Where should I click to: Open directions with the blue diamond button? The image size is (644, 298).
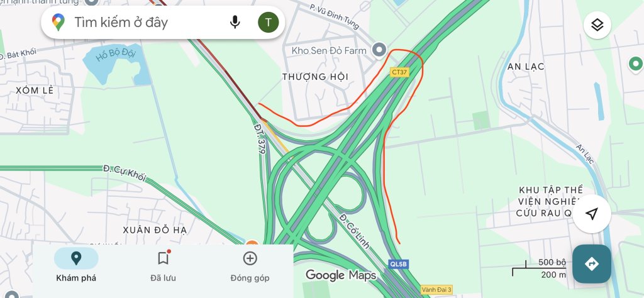(592, 264)
